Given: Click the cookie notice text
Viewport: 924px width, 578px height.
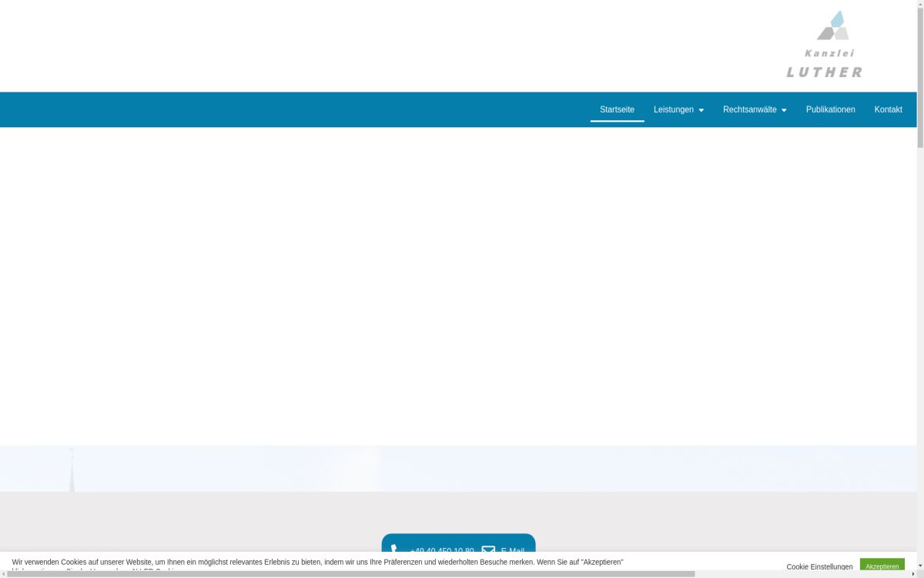Looking at the screenshot, I should pos(317,563).
